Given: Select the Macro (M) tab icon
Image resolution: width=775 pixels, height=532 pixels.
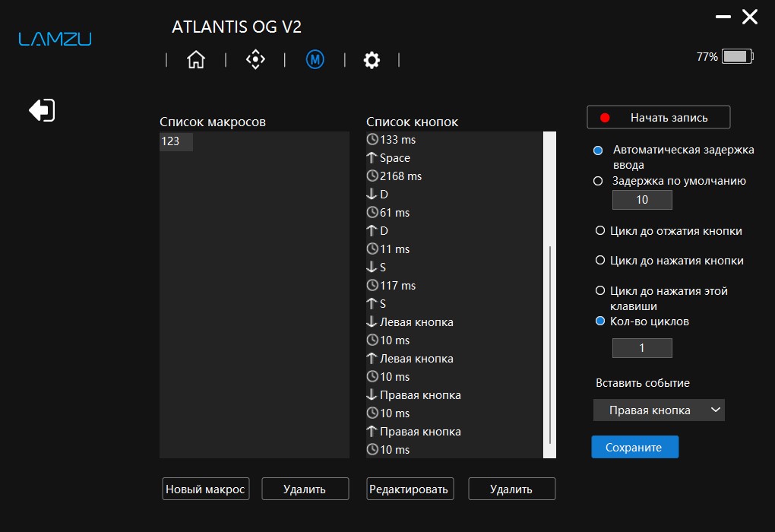Looking at the screenshot, I should click(315, 60).
